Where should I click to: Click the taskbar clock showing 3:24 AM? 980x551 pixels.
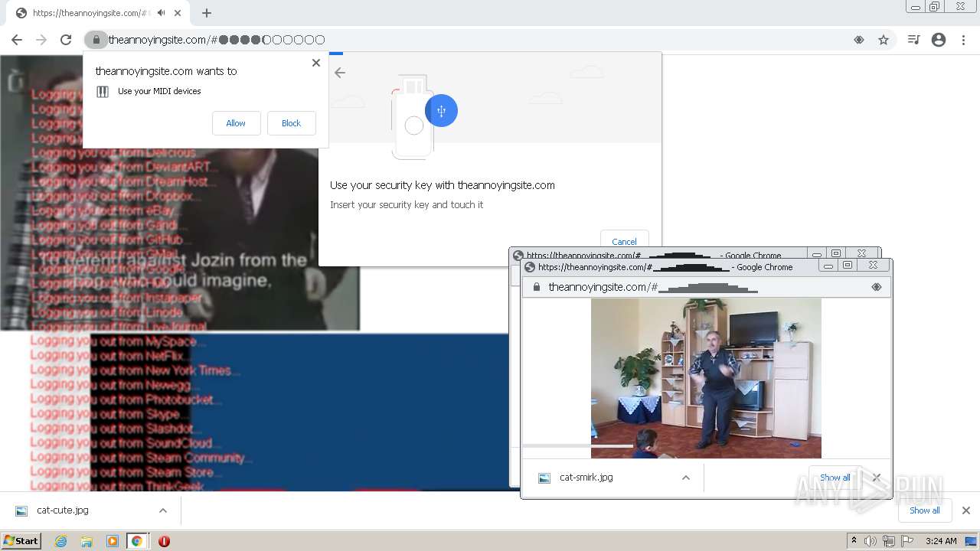pos(941,541)
